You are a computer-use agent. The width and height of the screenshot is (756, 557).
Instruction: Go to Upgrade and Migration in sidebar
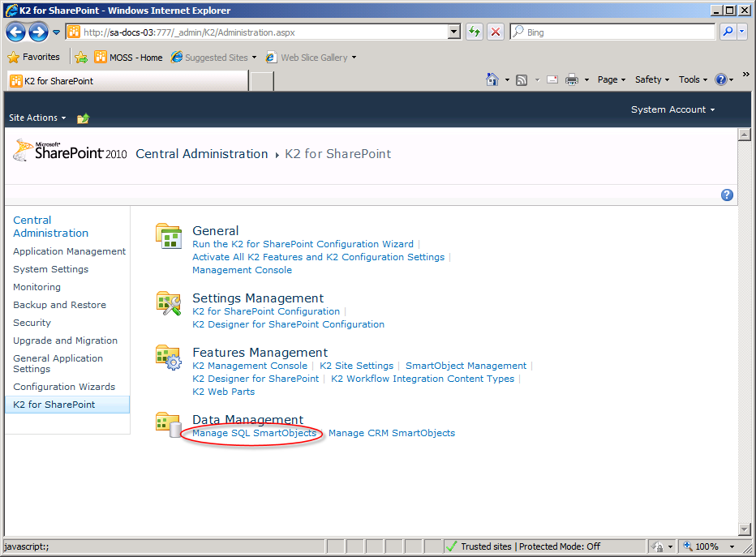[x=65, y=341]
